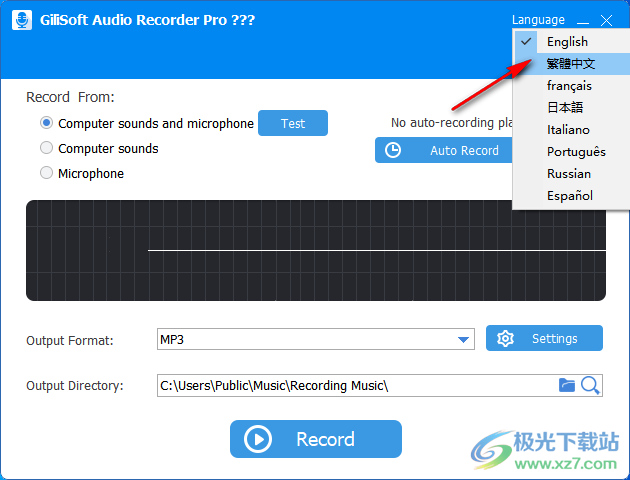Click the 'Output Format:' label
Viewport: 630px width, 480px height.
[70, 341]
